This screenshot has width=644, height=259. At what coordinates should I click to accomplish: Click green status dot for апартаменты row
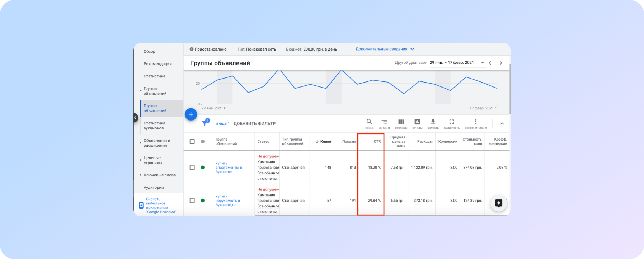203,168
